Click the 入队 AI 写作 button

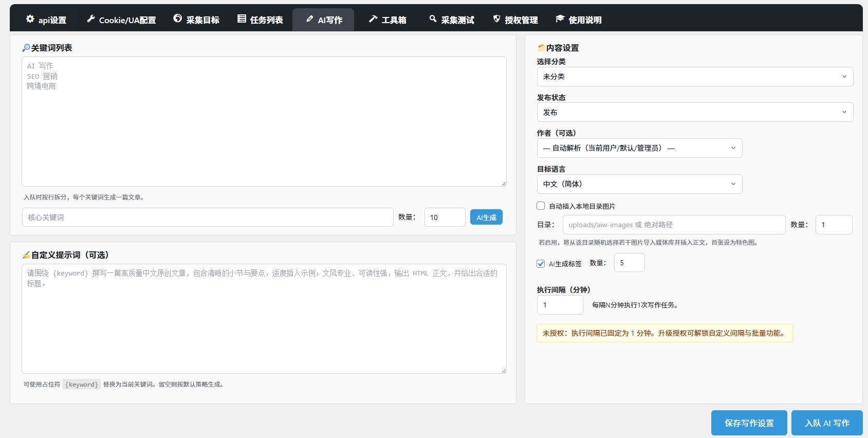(x=826, y=423)
